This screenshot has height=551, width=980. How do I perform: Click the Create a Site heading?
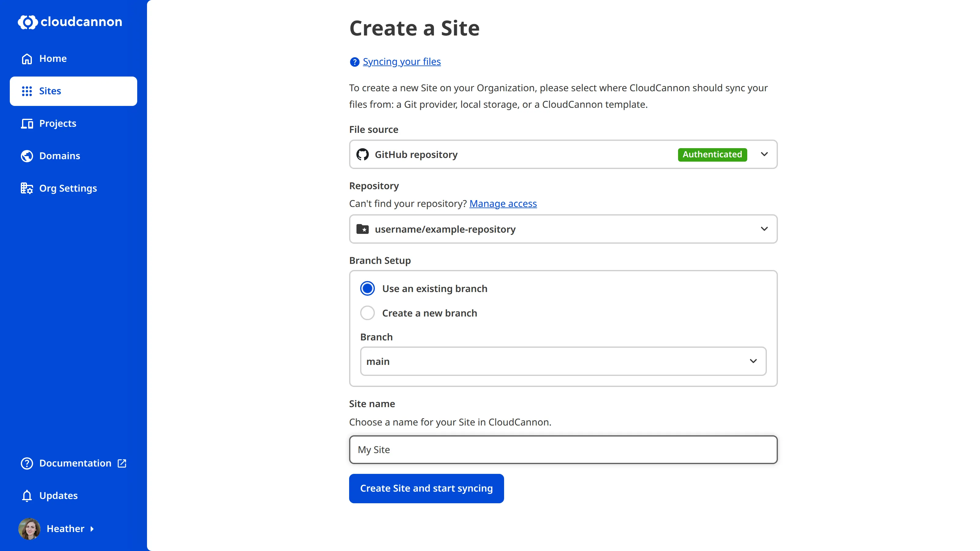(x=414, y=28)
